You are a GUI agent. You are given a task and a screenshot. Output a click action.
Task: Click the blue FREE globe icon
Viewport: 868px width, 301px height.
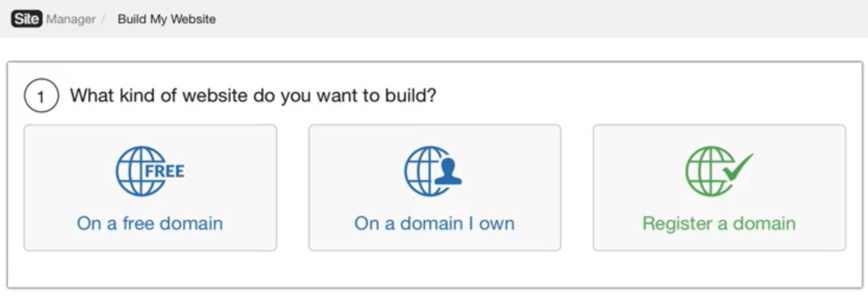click(150, 171)
